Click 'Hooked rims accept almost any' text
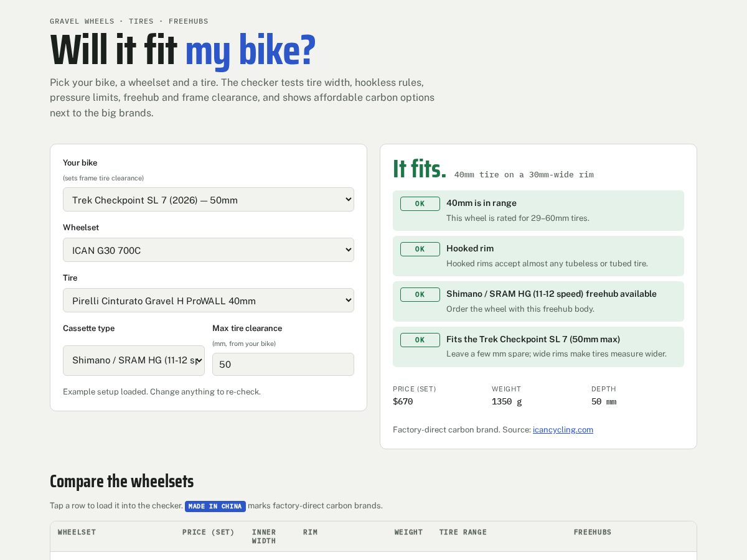747x560 pixels. click(547, 263)
